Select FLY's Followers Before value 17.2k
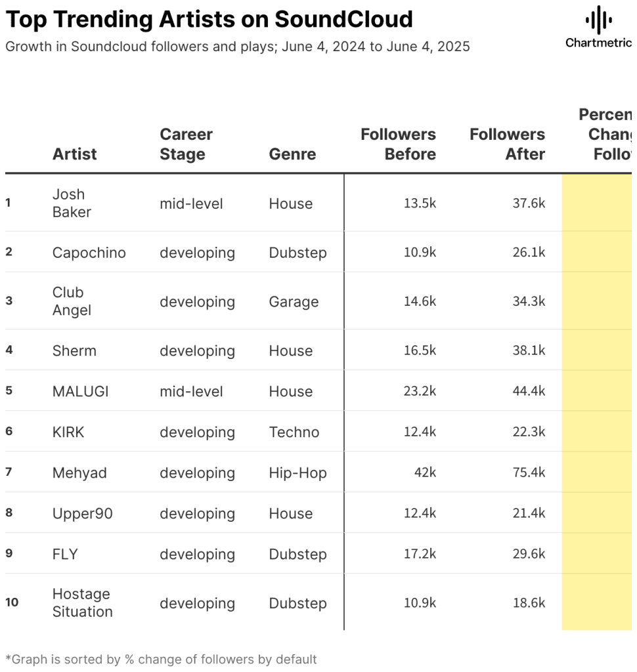The width and height of the screenshot is (637, 672). point(420,554)
